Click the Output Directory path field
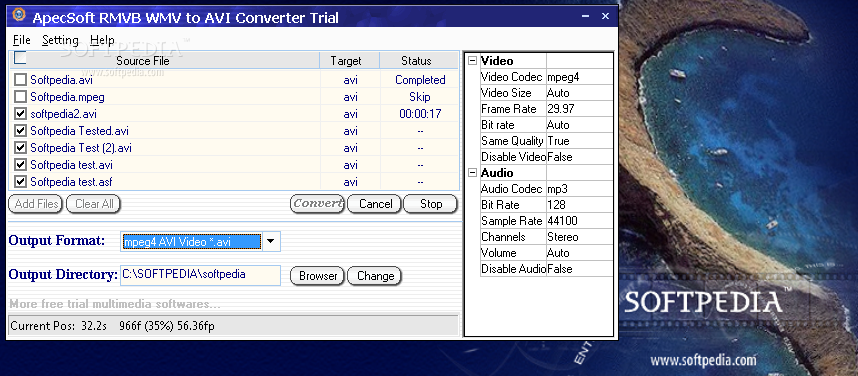The image size is (858, 376). click(200, 275)
